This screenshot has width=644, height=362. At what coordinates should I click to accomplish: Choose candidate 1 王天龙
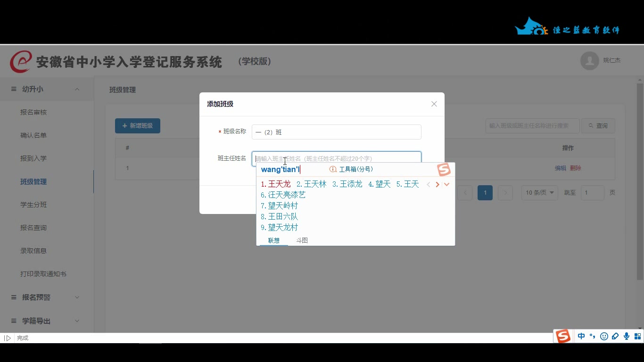tap(276, 184)
